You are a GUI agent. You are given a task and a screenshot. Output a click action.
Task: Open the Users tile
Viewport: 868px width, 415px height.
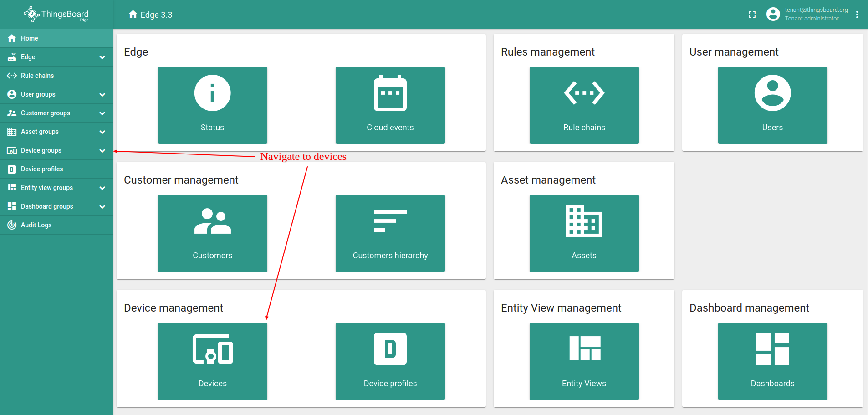(772, 105)
